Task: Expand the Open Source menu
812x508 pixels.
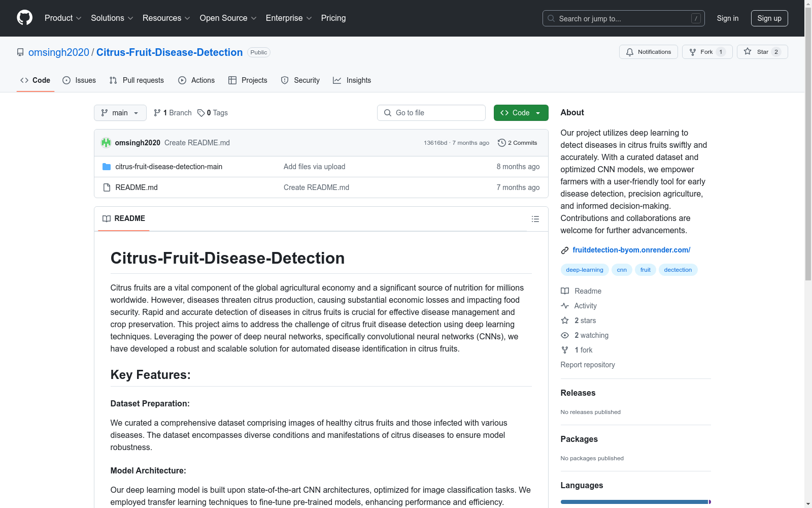Action: tap(228, 18)
